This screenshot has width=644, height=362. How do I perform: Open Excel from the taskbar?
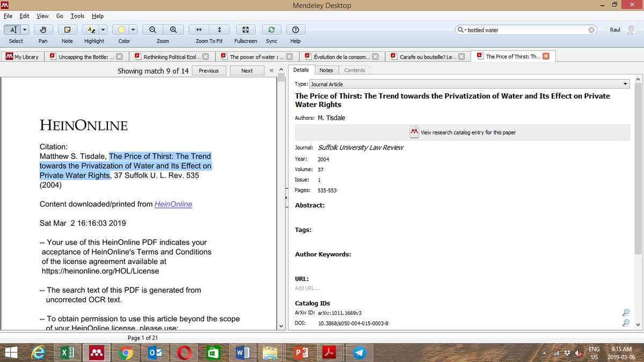pos(67,352)
